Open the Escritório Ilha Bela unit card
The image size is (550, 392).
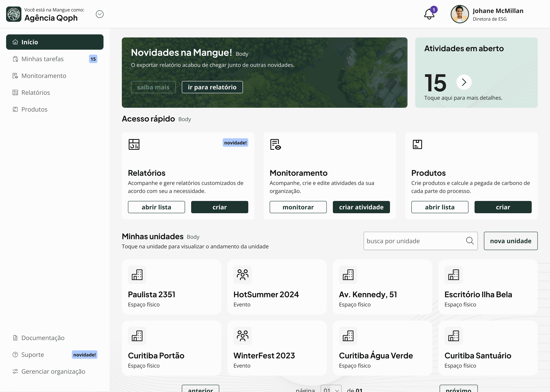tap(488, 287)
